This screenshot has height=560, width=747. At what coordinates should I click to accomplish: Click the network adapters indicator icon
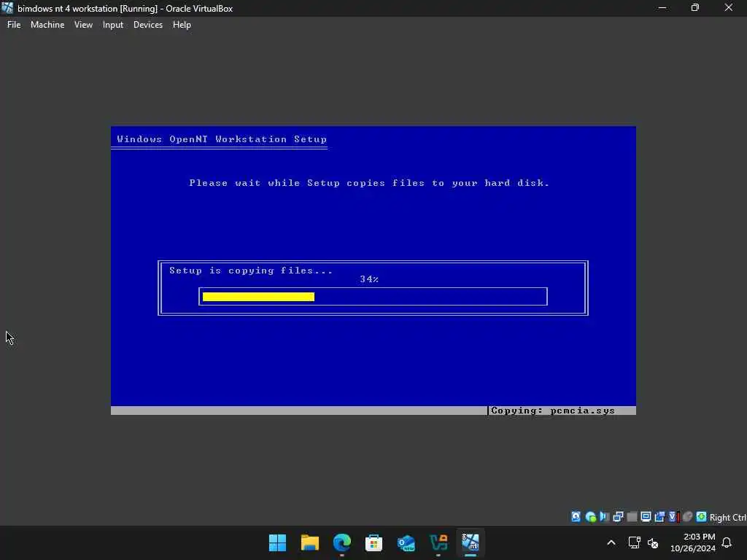click(x=619, y=517)
